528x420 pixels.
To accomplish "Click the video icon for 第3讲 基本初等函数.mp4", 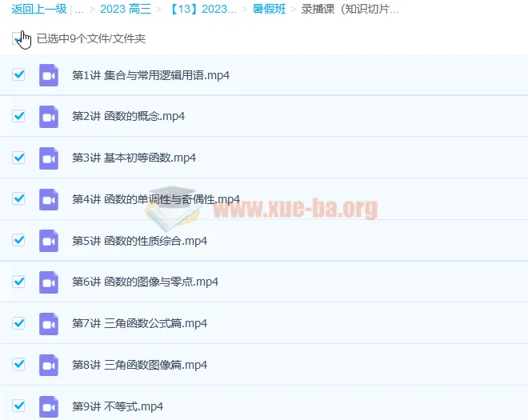I will tap(49, 158).
